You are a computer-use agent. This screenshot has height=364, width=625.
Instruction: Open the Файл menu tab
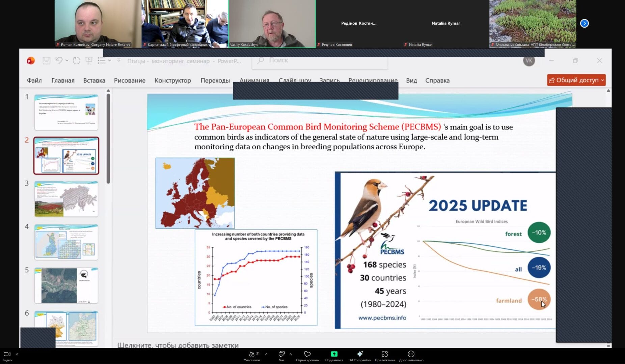pyautogui.click(x=34, y=81)
